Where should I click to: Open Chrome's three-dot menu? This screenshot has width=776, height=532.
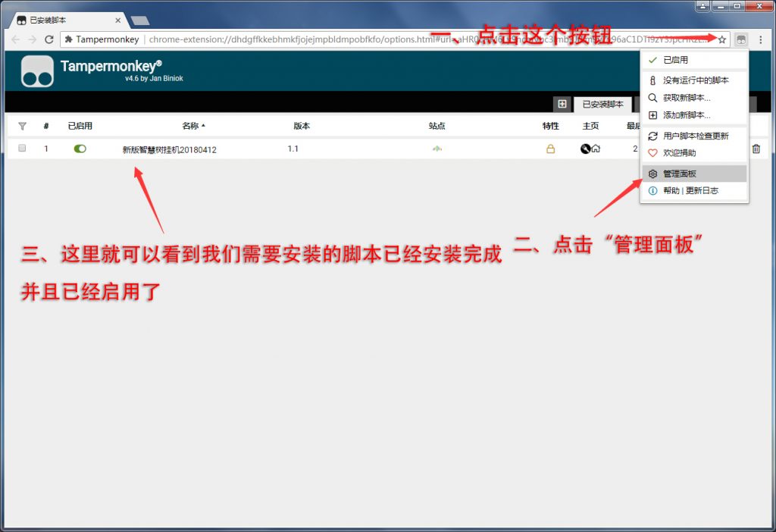tap(761, 39)
